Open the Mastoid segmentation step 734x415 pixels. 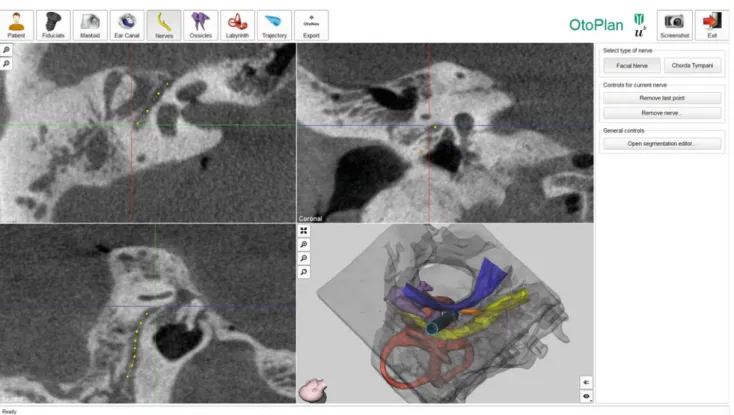tap(90, 25)
